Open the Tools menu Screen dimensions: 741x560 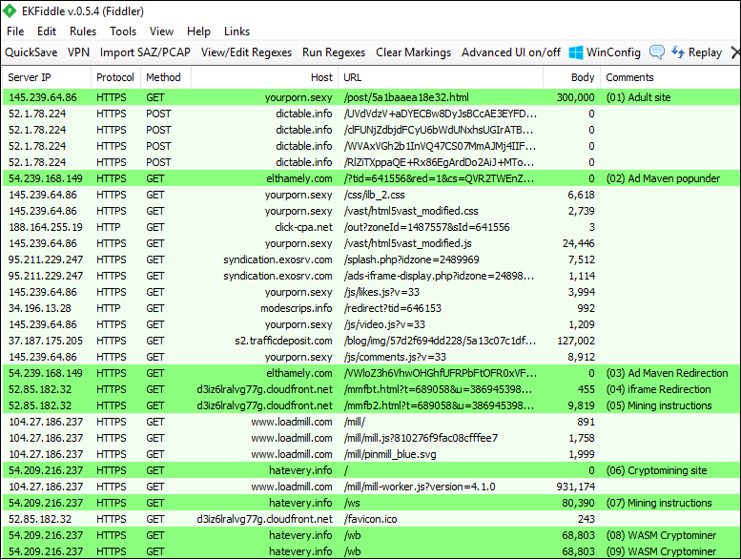[123, 31]
